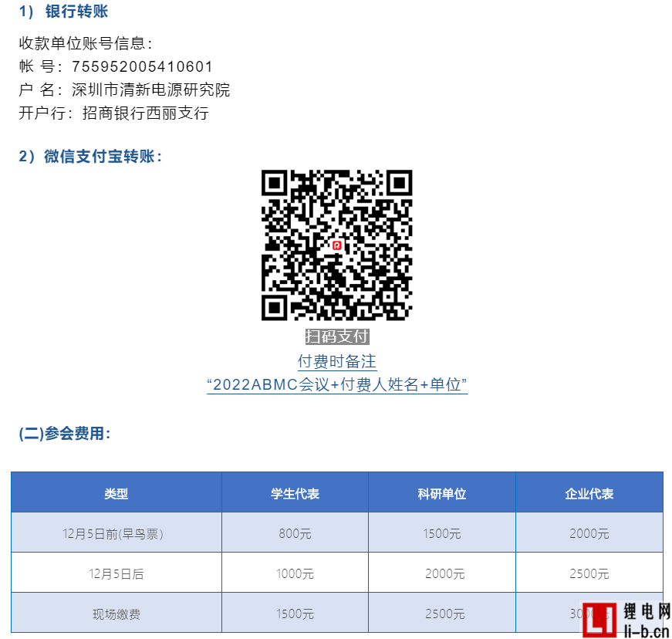
Task: Select the '科研单位' column header
Action: (442, 494)
